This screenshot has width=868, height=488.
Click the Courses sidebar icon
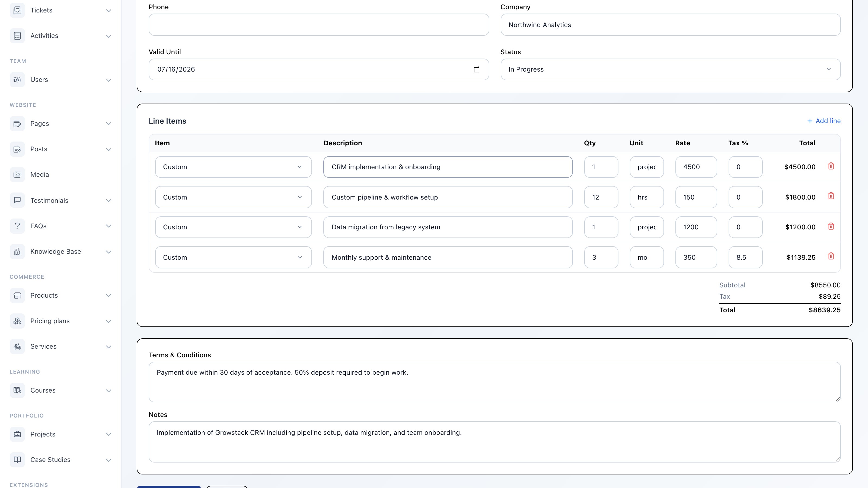click(17, 390)
